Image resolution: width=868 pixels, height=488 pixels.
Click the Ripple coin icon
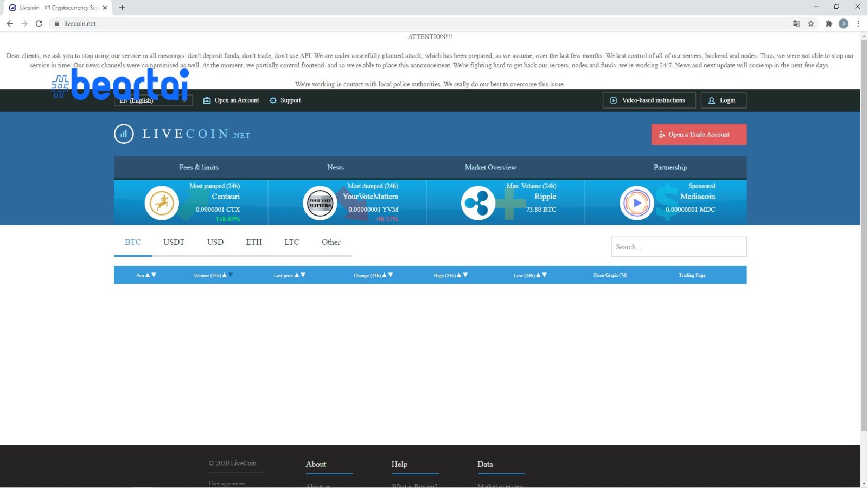tap(478, 203)
